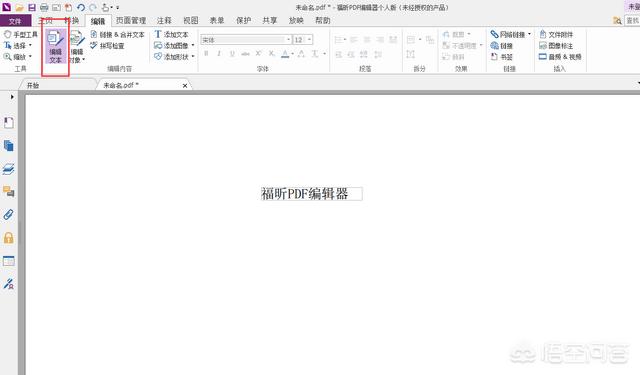The width and height of the screenshot is (640, 375).
Task: Open the page thumbnails panel icon
Action: (9, 146)
